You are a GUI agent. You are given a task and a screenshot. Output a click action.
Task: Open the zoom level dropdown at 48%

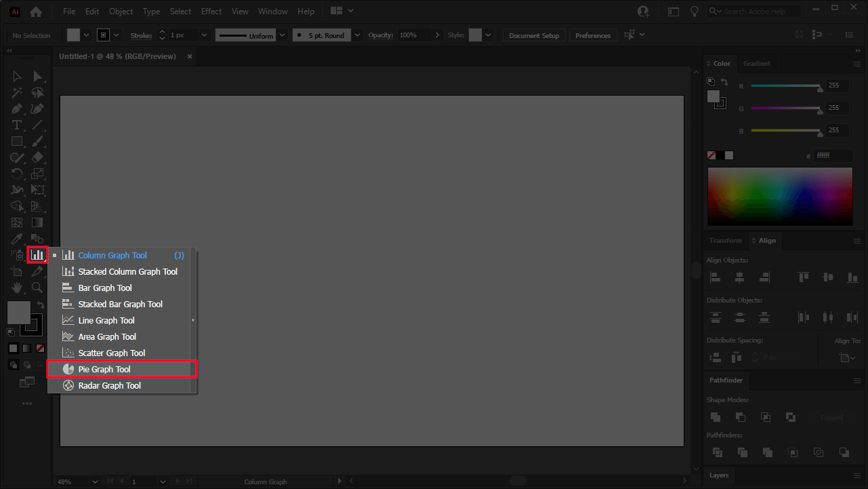tap(94, 482)
